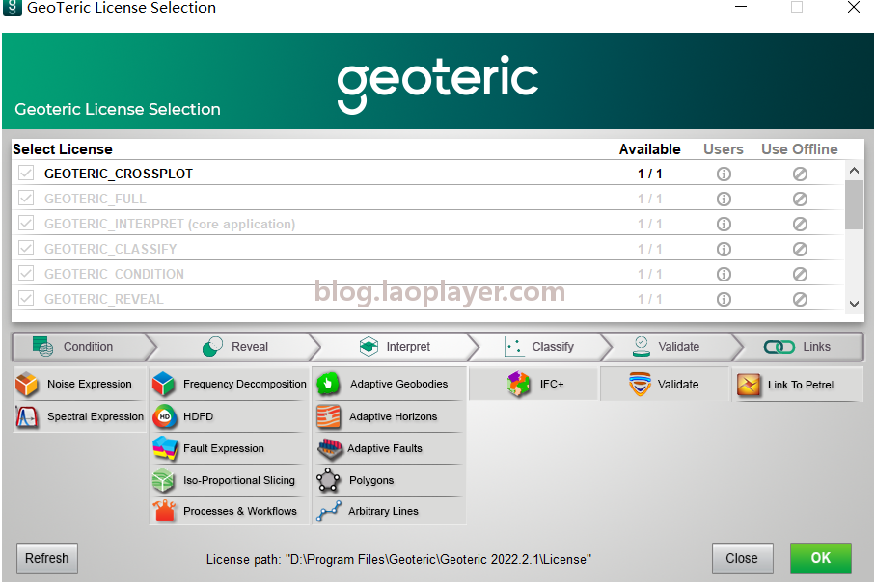Click Use Offline icon for GEOTERIC_CONDITION
This screenshot has height=588, width=875.
(x=800, y=274)
